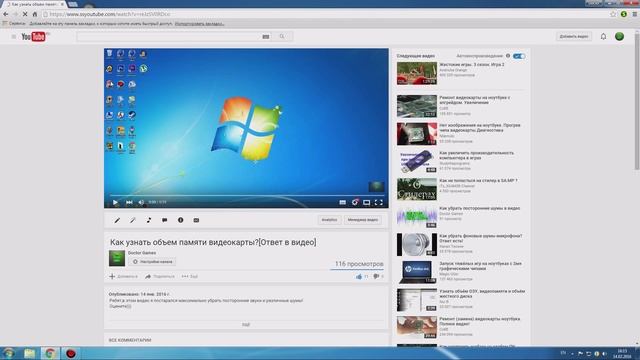Open annotations speech bubble icon

click(x=164, y=220)
